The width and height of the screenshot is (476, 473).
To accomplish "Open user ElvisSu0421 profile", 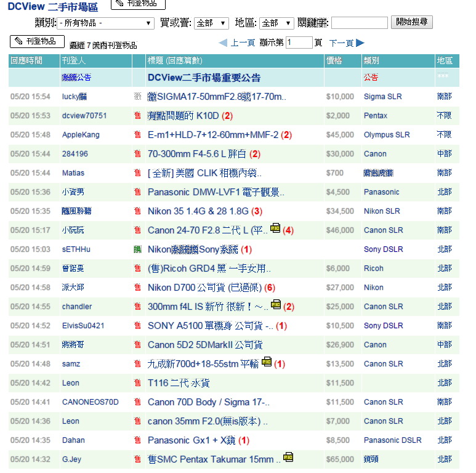I will pos(83,326).
